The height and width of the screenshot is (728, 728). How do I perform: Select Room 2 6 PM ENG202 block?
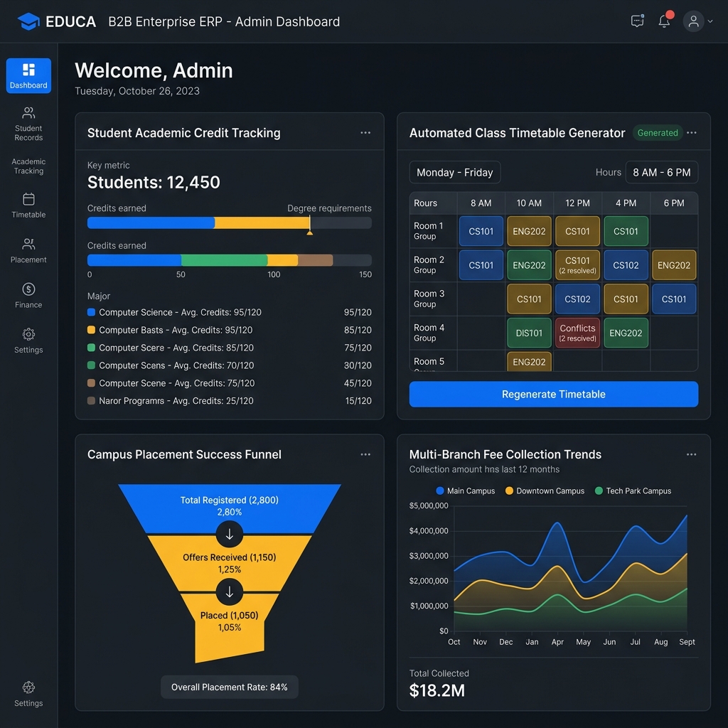coord(674,265)
